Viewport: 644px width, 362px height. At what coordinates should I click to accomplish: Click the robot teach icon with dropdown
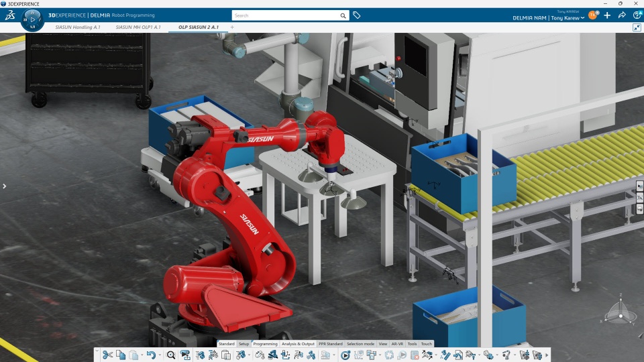click(x=240, y=355)
